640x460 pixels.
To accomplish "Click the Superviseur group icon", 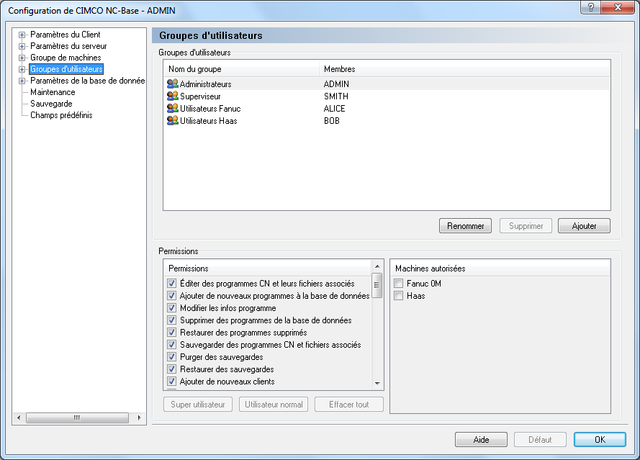I will click(x=173, y=96).
